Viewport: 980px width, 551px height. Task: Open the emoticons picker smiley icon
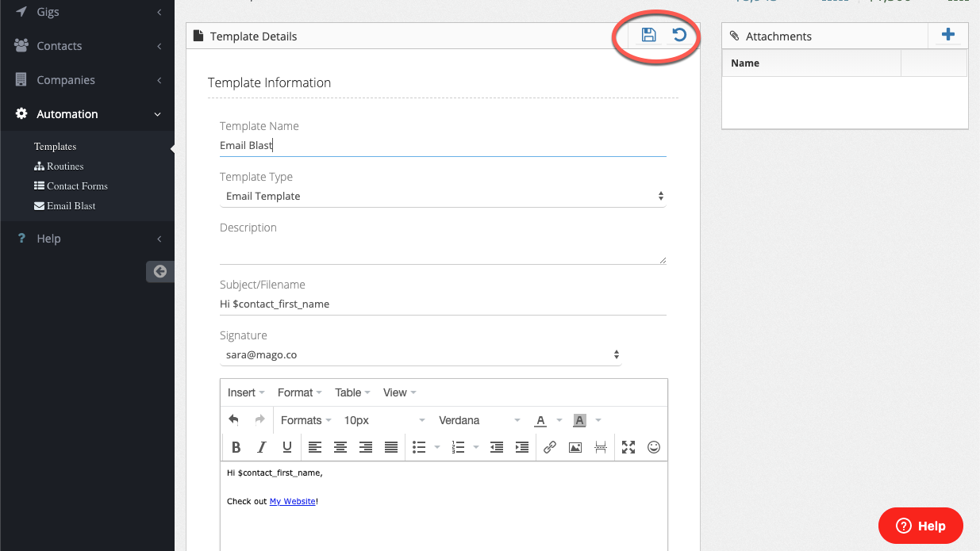click(x=654, y=447)
